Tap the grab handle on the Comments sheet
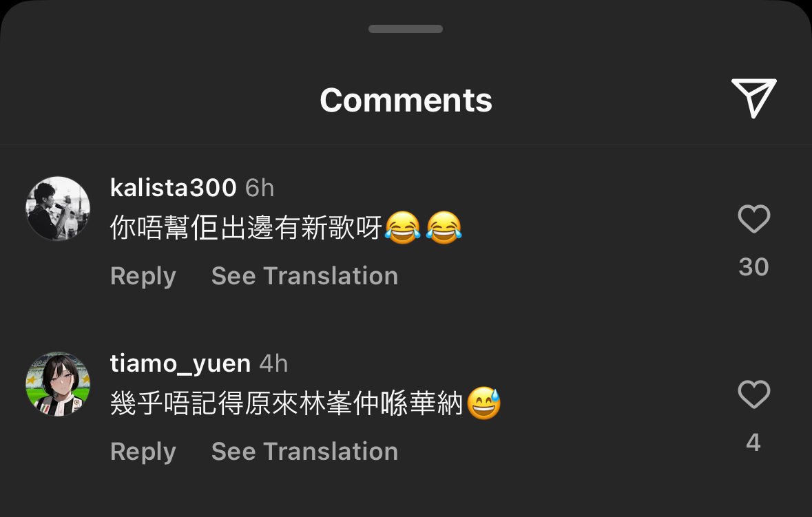The width and height of the screenshot is (812, 517). [406, 29]
